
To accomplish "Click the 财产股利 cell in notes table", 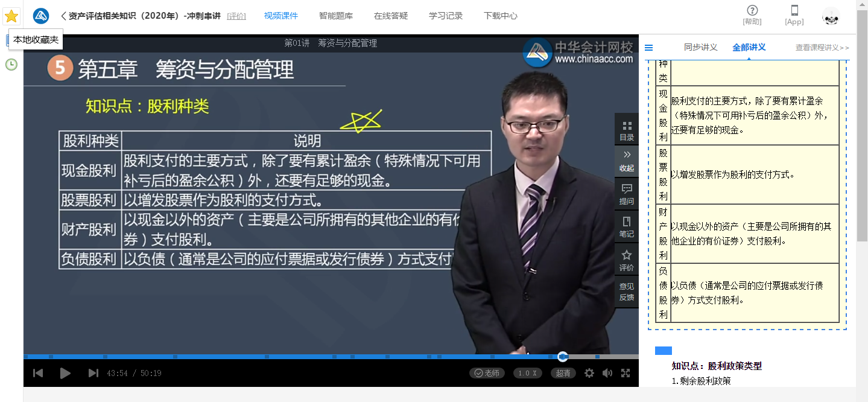I will 663,234.
